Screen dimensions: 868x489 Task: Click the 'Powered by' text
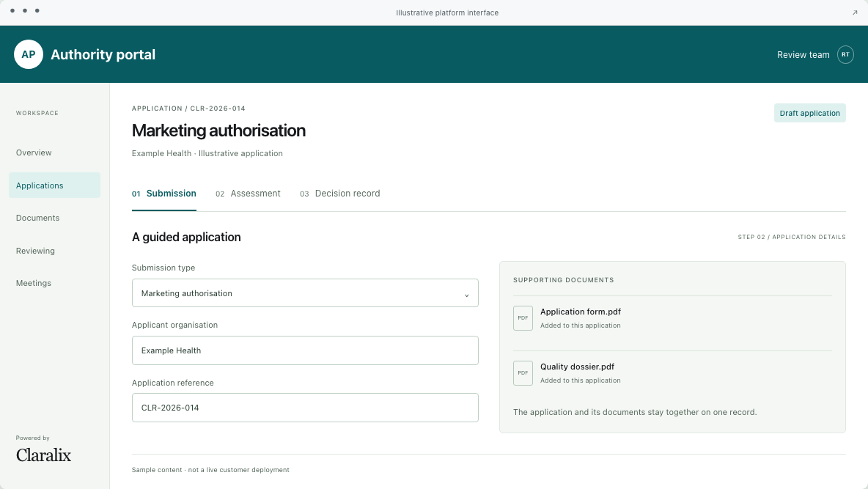[x=33, y=438]
